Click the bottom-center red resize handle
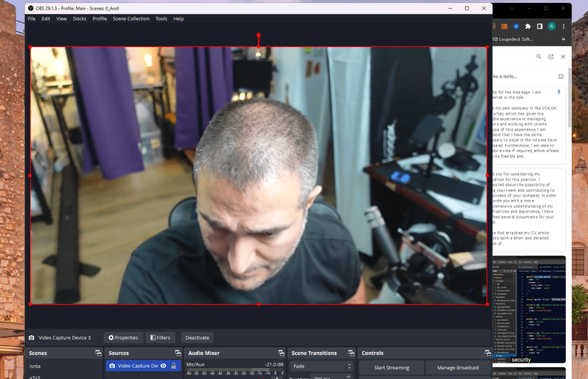The height and width of the screenshot is (379, 588). pos(258,304)
